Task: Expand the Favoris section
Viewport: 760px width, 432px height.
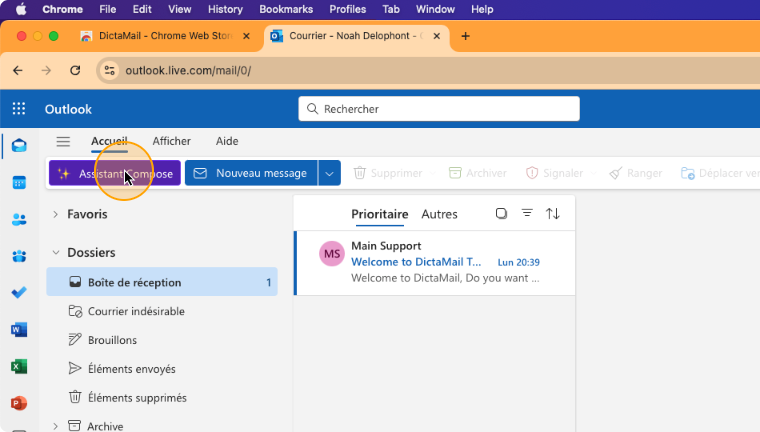Action: [x=55, y=214]
